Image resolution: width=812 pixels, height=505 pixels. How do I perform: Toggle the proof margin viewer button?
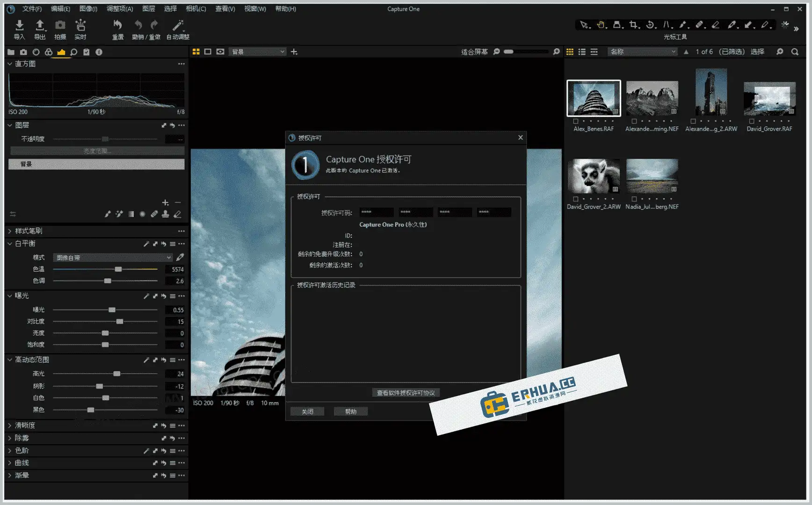point(208,51)
